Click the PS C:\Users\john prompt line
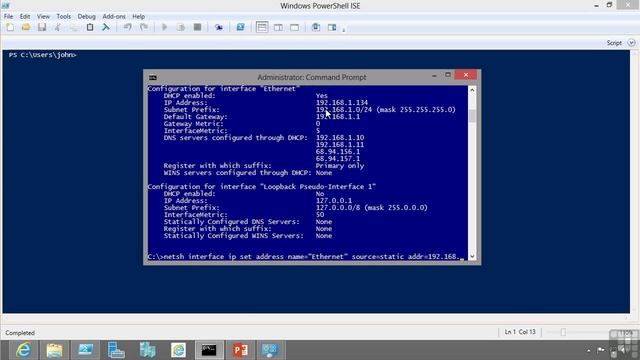This screenshot has width=640, height=360. pos(42,55)
